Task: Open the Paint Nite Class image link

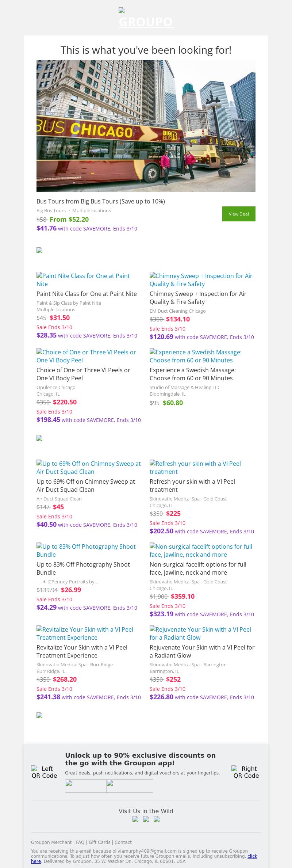Action: tap(83, 280)
